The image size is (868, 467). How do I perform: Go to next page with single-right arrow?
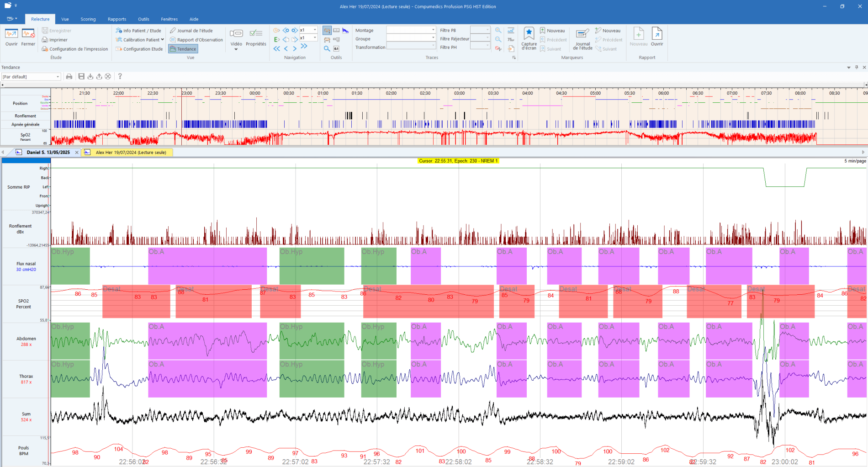(295, 48)
